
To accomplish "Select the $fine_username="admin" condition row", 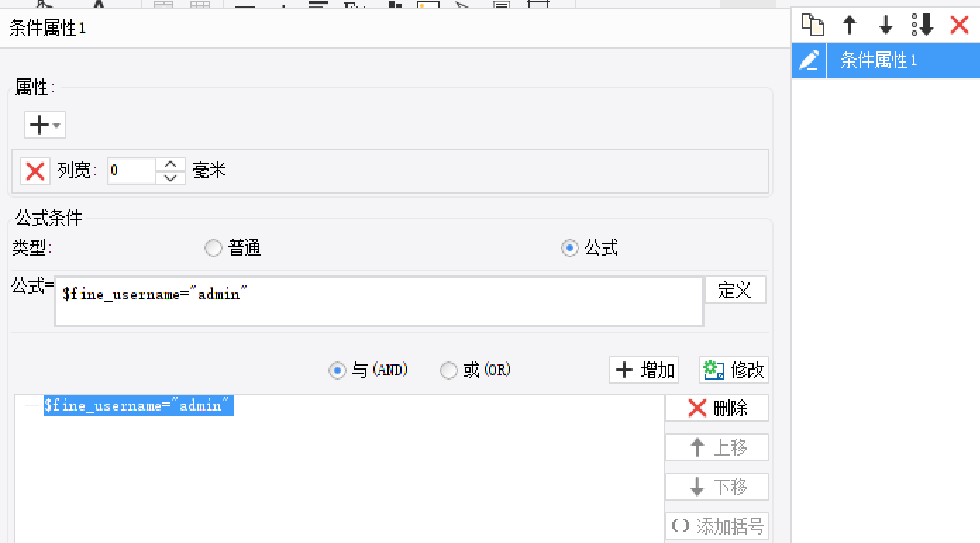I will (x=138, y=406).
